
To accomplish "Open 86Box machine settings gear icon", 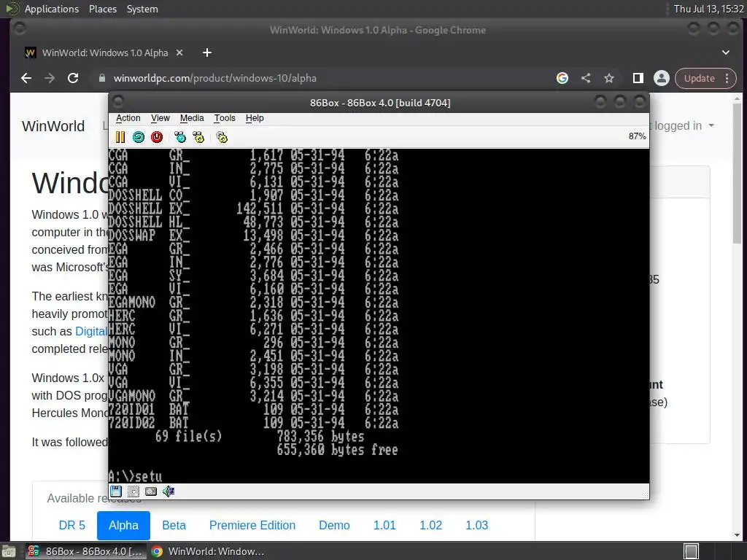I will pyautogui.click(x=222, y=137).
